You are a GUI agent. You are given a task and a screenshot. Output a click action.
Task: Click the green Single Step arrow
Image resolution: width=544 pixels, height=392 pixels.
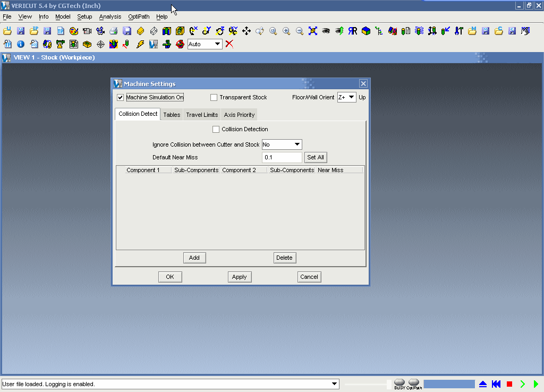523,384
